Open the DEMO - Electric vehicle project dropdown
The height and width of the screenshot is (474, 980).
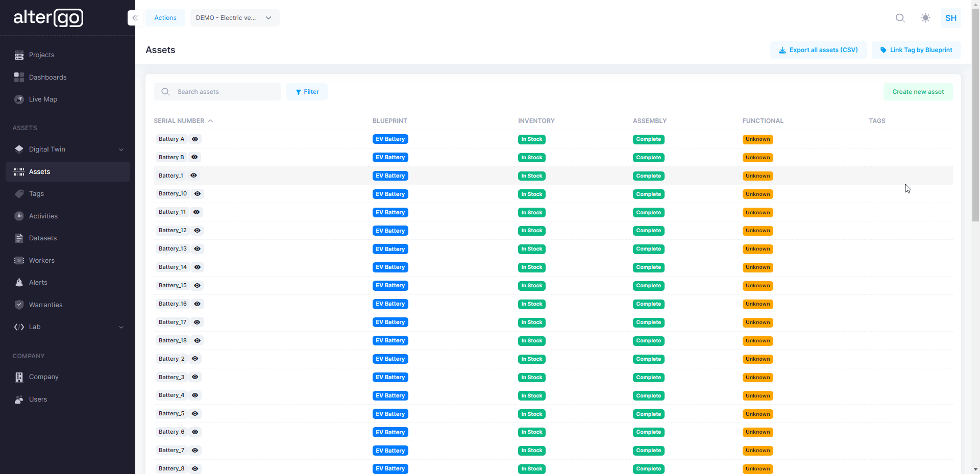[234, 17]
